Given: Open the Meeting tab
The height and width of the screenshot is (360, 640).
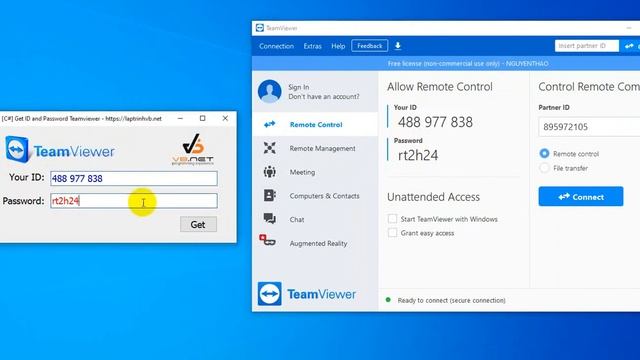Looking at the screenshot, I should coord(315,172).
